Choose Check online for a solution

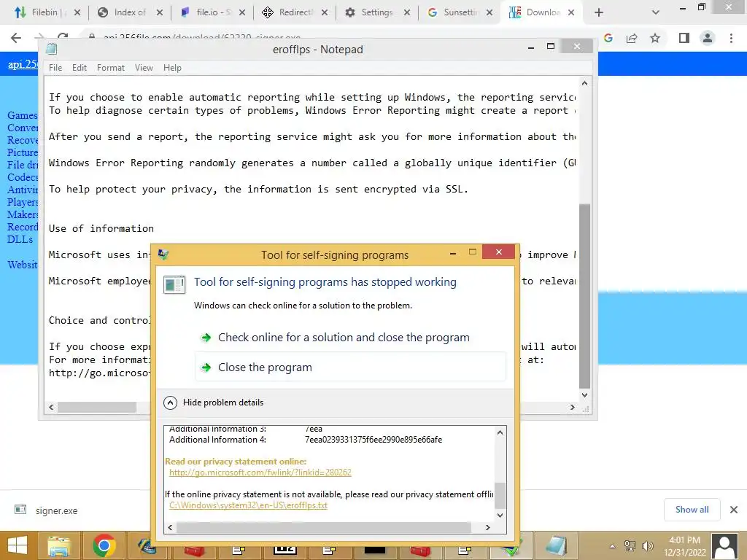pyautogui.click(x=343, y=338)
